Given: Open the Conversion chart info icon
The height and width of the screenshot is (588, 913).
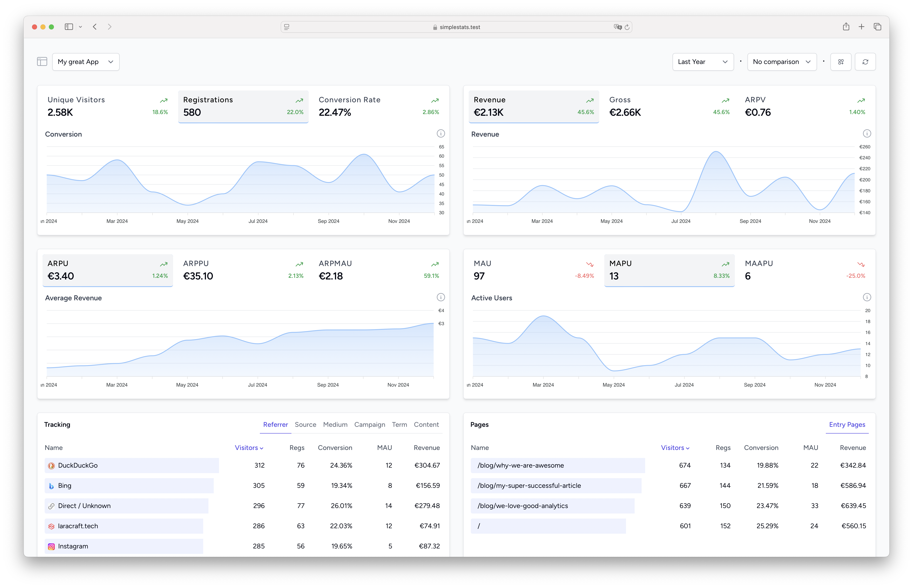Looking at the screenshot, I should click(440, 134).
